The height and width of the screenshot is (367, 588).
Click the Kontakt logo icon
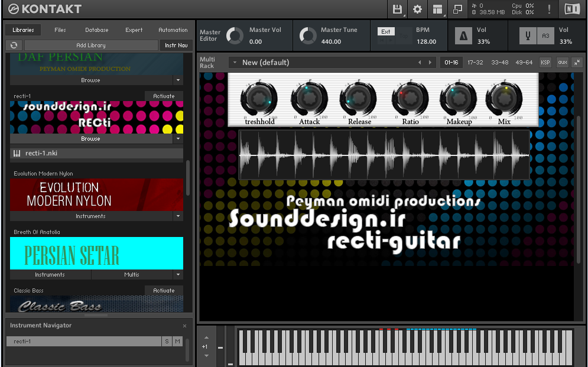(13, 9)
